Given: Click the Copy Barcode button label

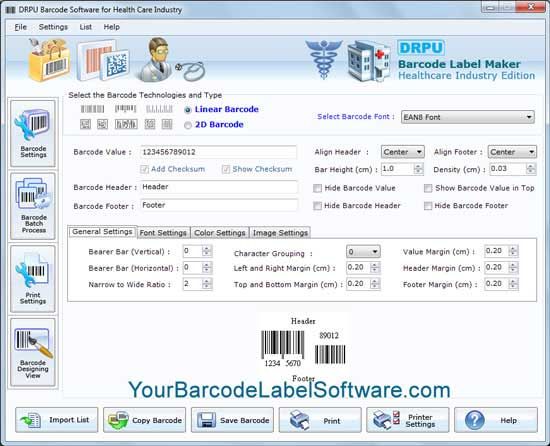Looking at the screenshot, I should pyautogui.click(x=157, y=420).
